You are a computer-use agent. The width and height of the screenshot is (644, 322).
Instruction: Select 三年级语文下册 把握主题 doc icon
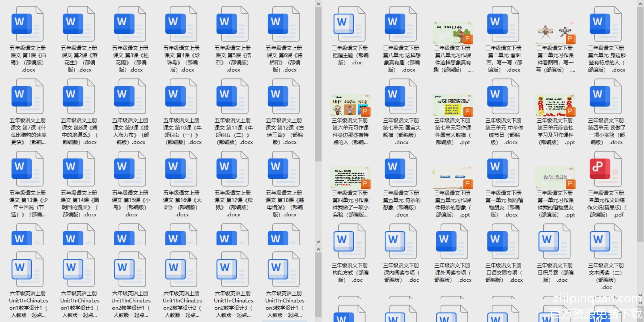[x=350, y=22]
